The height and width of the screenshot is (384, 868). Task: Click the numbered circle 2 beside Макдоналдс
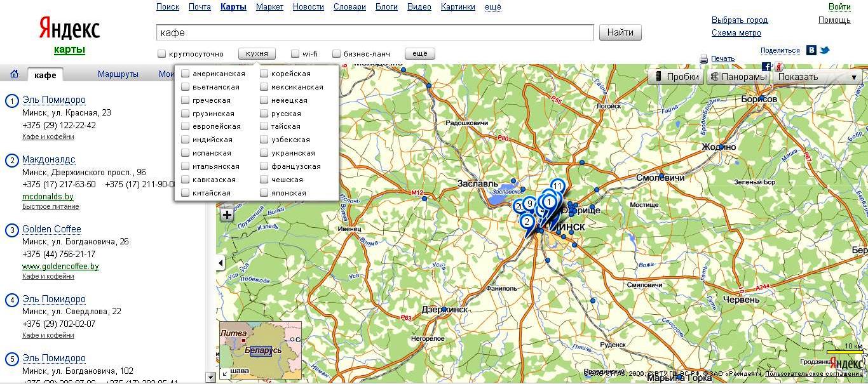point(11,161)
